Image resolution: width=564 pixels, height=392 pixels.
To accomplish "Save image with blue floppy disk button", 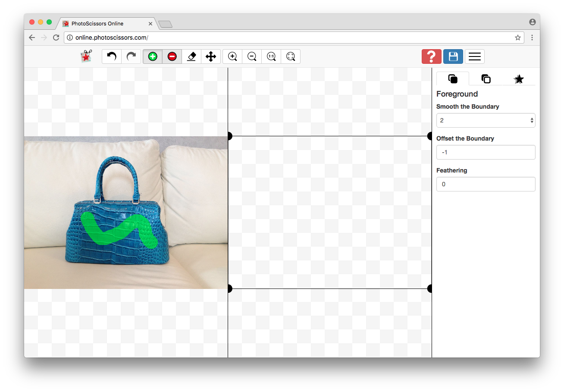I will point(453,56).
